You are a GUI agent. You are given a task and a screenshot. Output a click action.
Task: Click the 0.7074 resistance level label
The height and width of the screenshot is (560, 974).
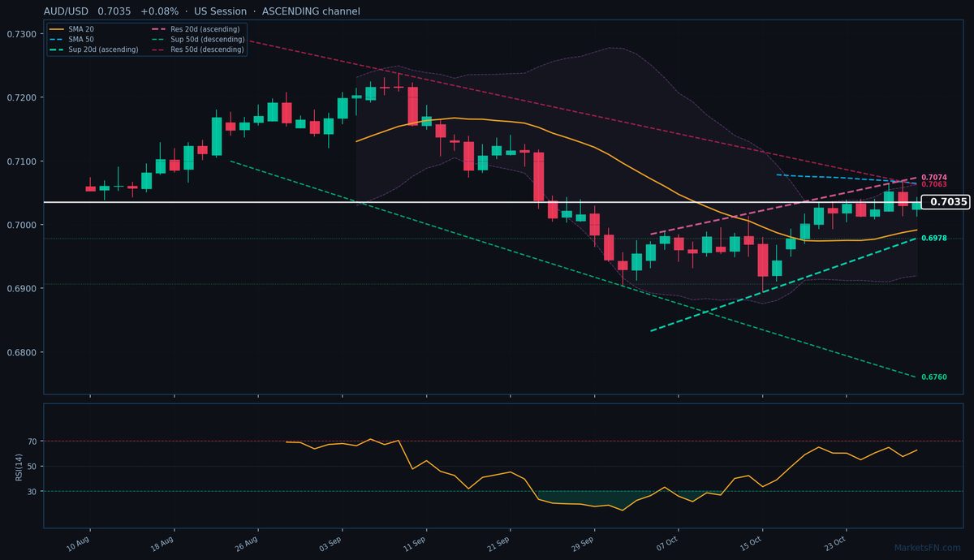coord(934,177)
